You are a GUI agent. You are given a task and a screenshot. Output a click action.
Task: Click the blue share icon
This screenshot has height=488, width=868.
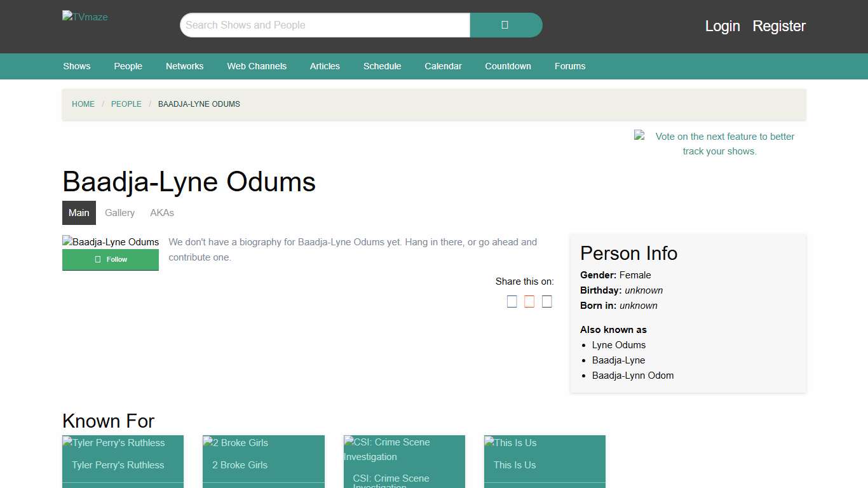[x=512, y=302]
